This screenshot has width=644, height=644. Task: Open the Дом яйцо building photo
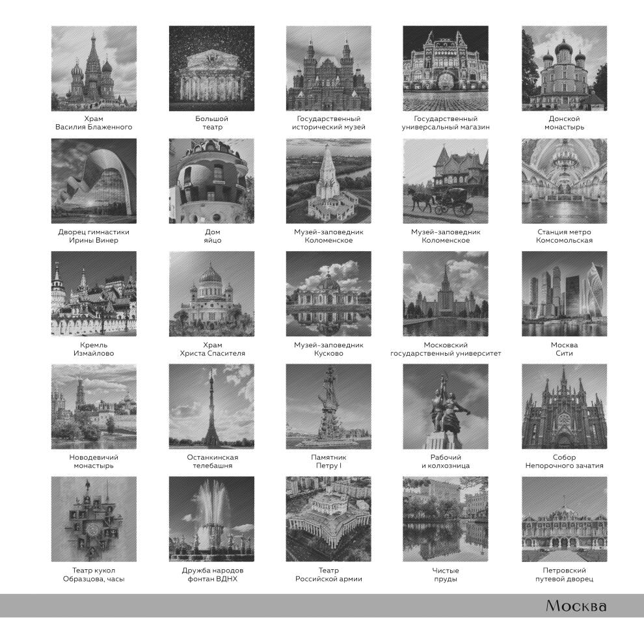coord(211,181)
